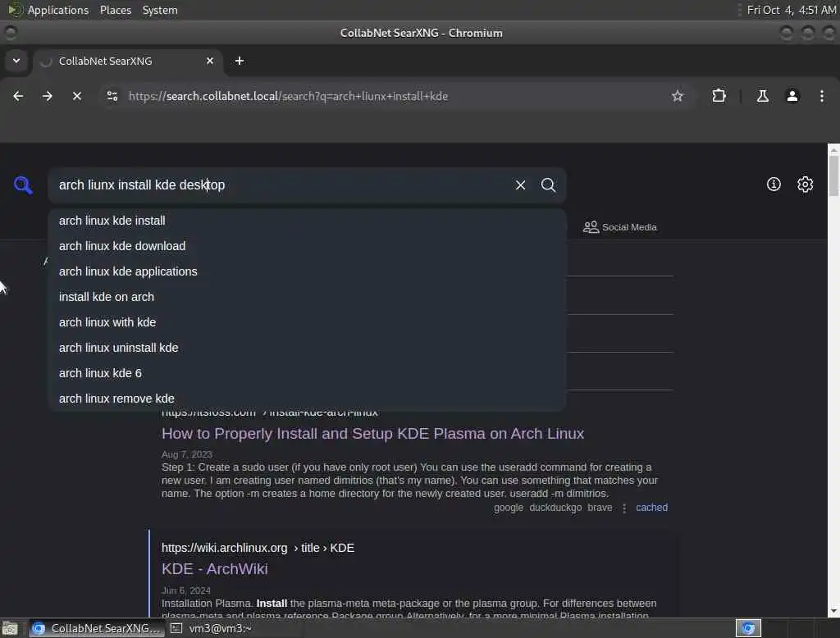Click the wiki.archlinux.org result URL
The image size is (840, 638).
(258, 548)
